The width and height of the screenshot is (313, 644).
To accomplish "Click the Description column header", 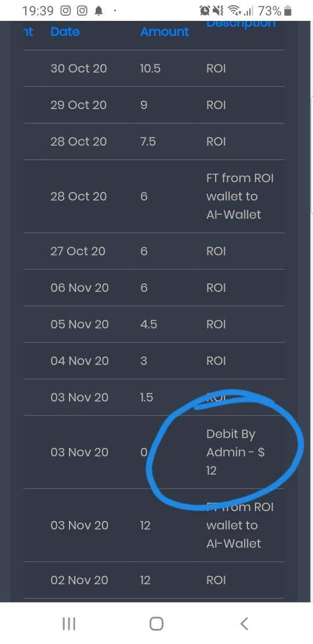I will 241,24.
